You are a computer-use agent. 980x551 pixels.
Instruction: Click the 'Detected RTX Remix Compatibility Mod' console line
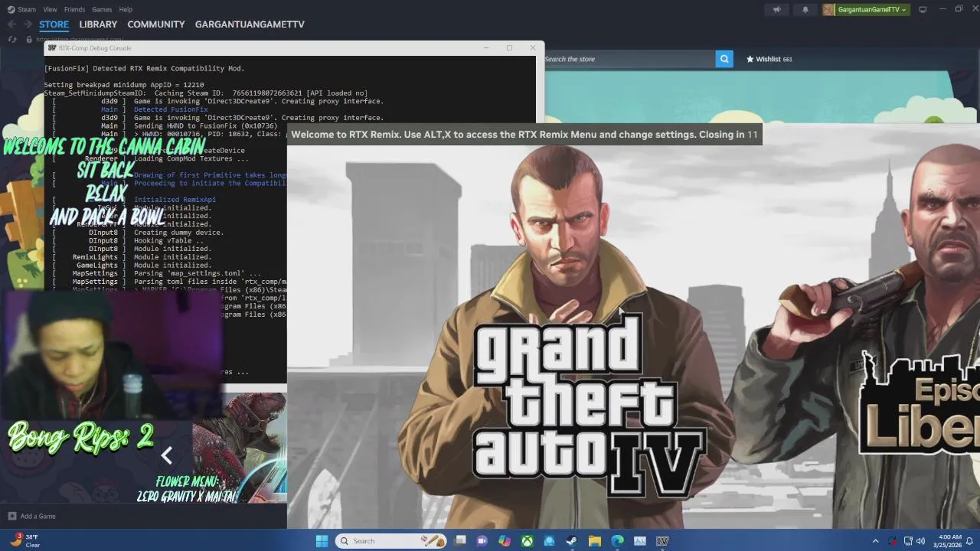click(144, 69)
